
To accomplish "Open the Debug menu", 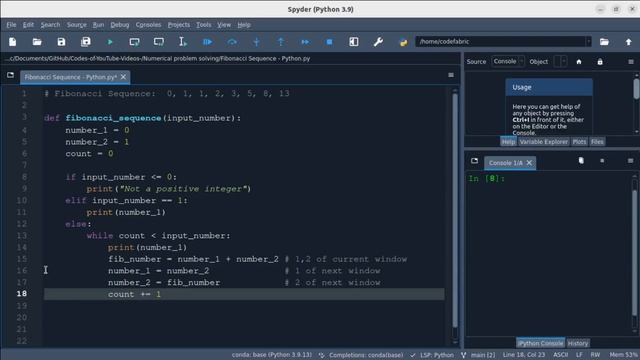I will [120, 25].
